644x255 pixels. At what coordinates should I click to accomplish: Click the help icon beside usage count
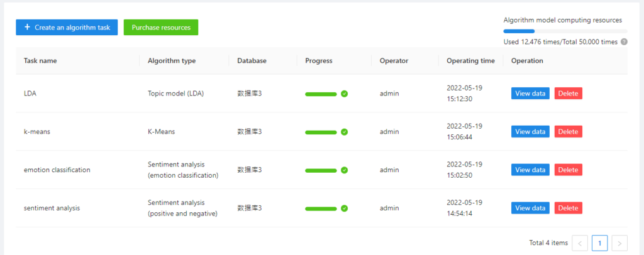[x=624, y=42]
